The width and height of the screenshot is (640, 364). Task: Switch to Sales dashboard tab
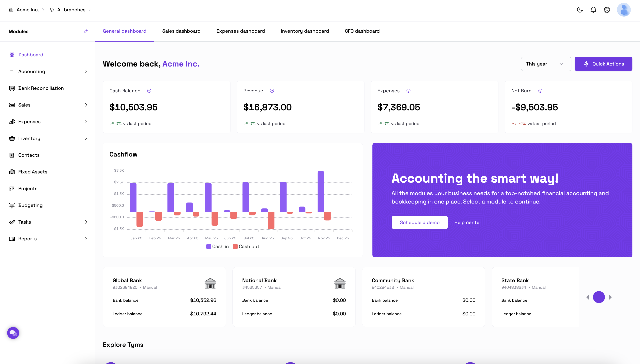coord(181,31)
